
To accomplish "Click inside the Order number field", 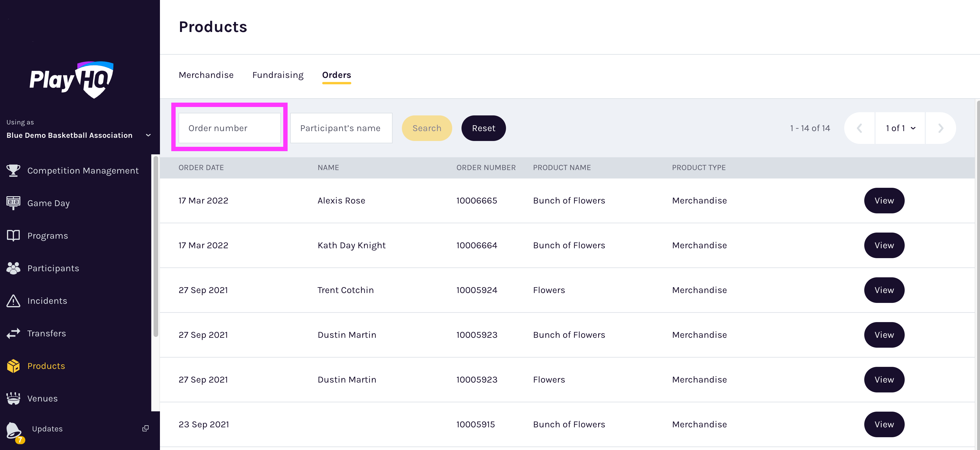I will tap(229, 128).
